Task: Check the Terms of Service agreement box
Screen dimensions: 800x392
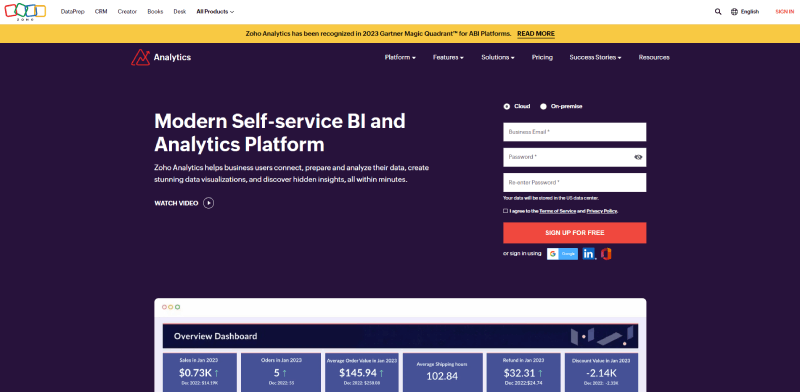Action: pos(506,211)
